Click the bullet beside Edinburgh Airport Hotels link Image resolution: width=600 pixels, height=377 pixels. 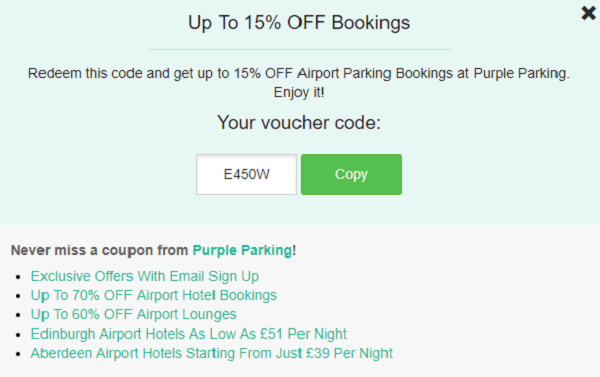tap(18, 335)
